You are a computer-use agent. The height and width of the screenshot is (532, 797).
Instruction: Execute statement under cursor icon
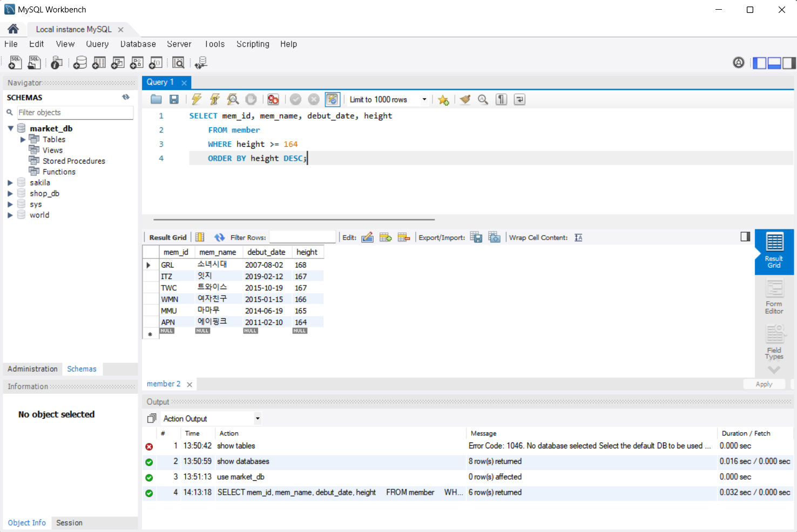tap(215, 99)
